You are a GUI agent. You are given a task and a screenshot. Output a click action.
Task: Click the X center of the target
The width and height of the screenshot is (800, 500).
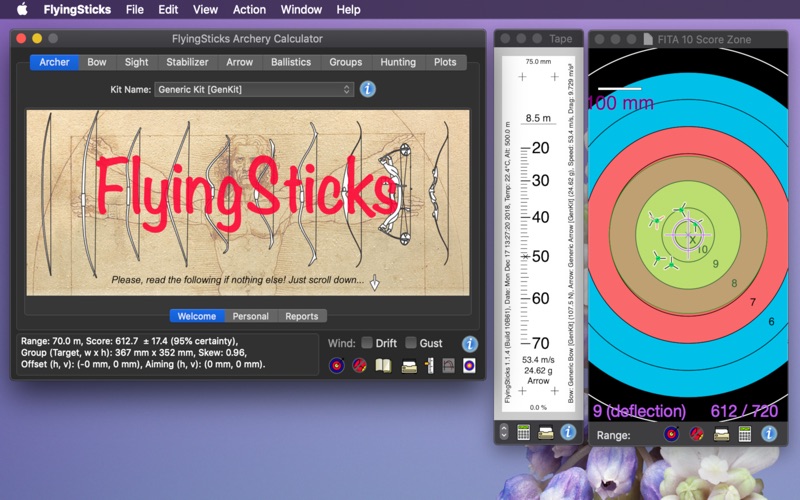coord(692,239)
